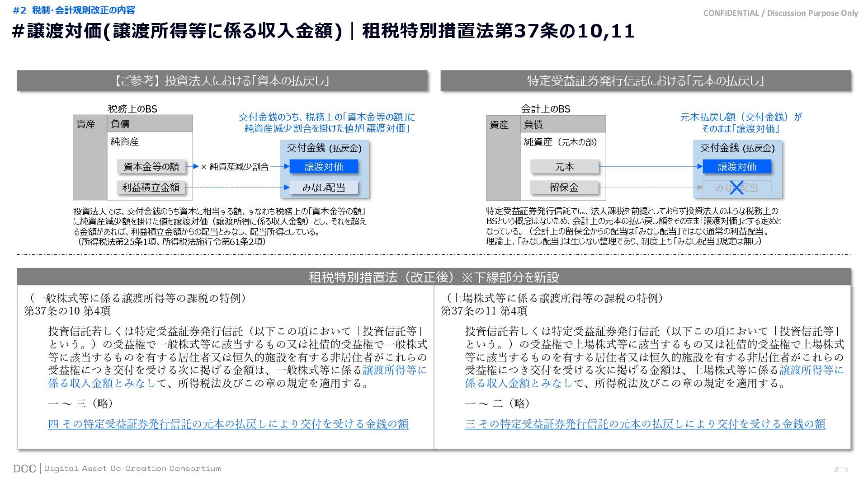Click the '会計上のBS' label
Image resolution: width=868 pixels, height=488 pixels.
546,109
